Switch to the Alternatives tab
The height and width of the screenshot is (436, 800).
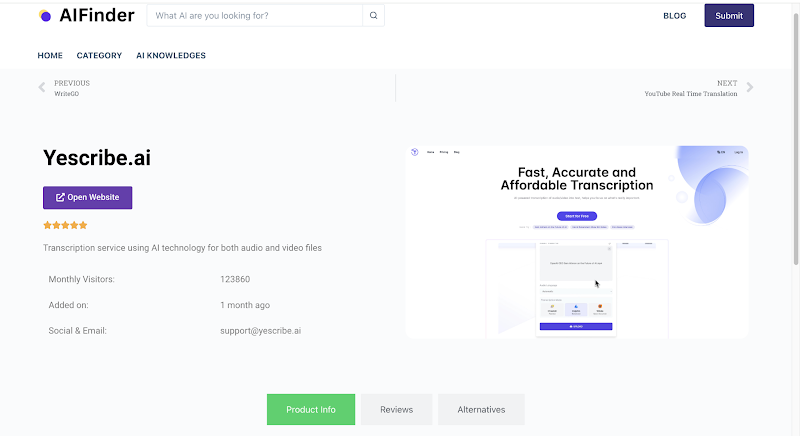coord(481,409)
